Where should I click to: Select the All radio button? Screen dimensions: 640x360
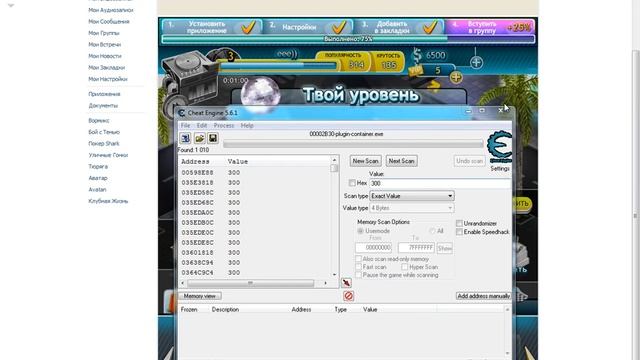point(432,231)
